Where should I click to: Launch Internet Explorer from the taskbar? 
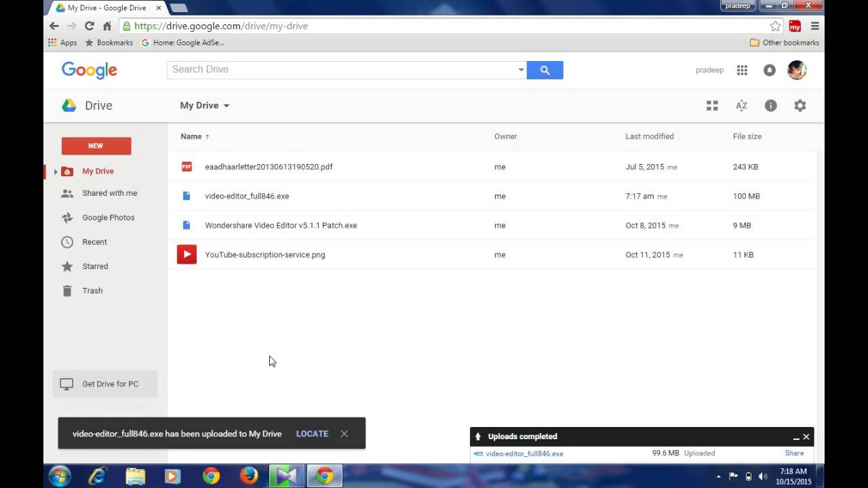[98, 476]
